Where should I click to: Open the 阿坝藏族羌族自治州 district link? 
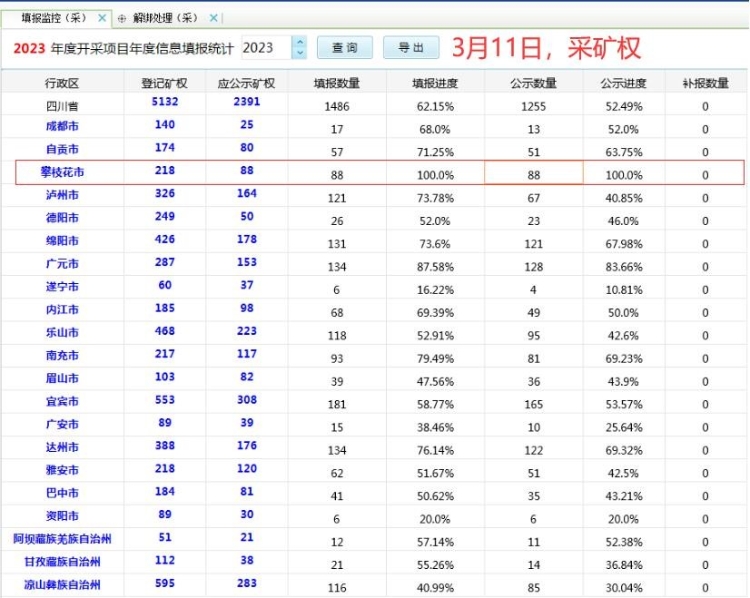pos(62,539)
